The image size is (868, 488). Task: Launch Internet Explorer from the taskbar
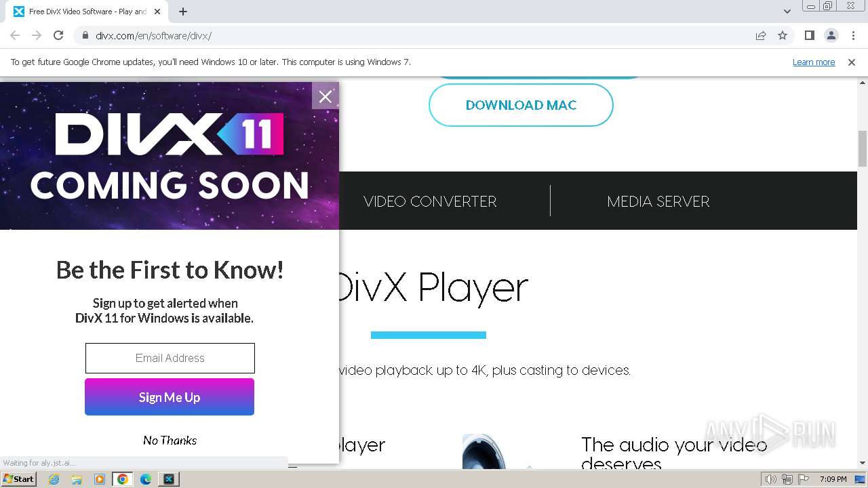click(x=54, y=479)
